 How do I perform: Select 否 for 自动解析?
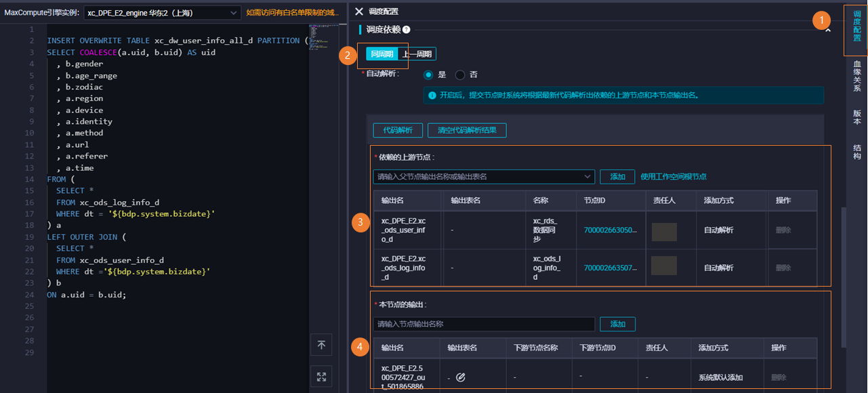pyautogui.click(x=460, y=75)
